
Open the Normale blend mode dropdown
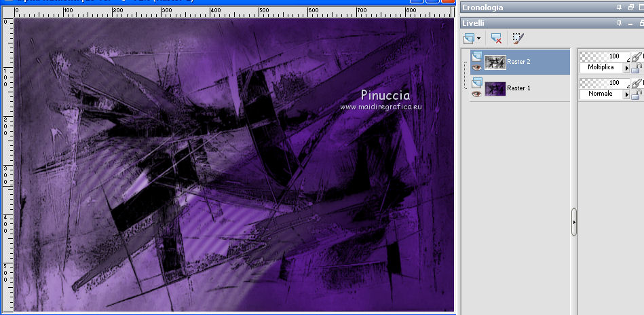[627, 94]
